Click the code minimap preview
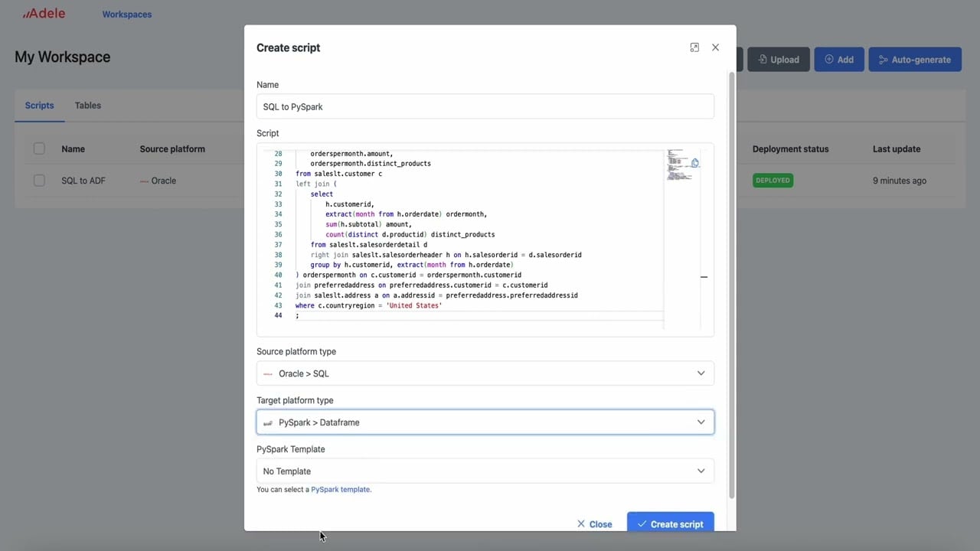The width and height of the screenshot is (980, 551). tap(680, 165)
